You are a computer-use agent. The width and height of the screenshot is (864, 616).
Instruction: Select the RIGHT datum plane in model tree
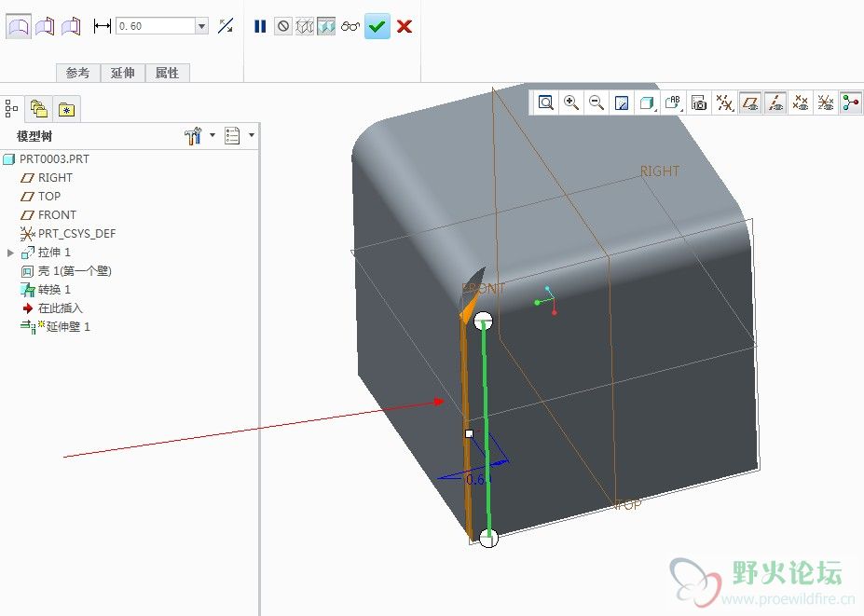[x=47, y=178]
